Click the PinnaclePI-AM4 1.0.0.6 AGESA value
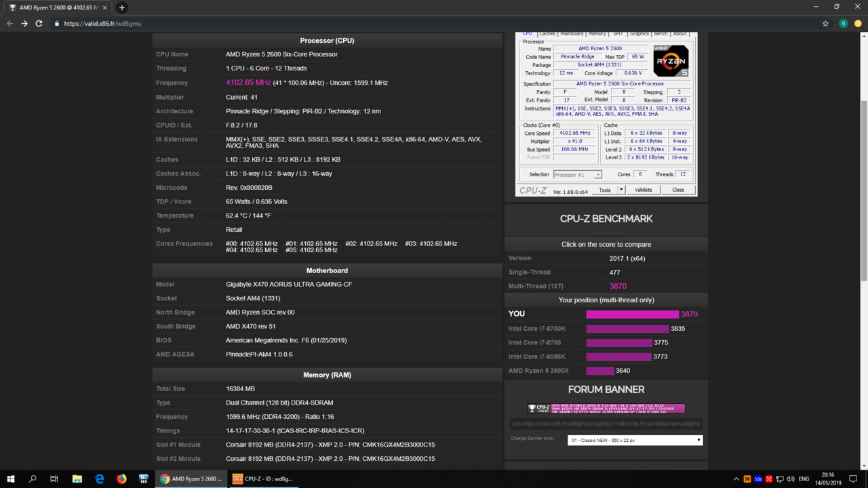This screenshot has height=488, width=868. tap(259, 354)
